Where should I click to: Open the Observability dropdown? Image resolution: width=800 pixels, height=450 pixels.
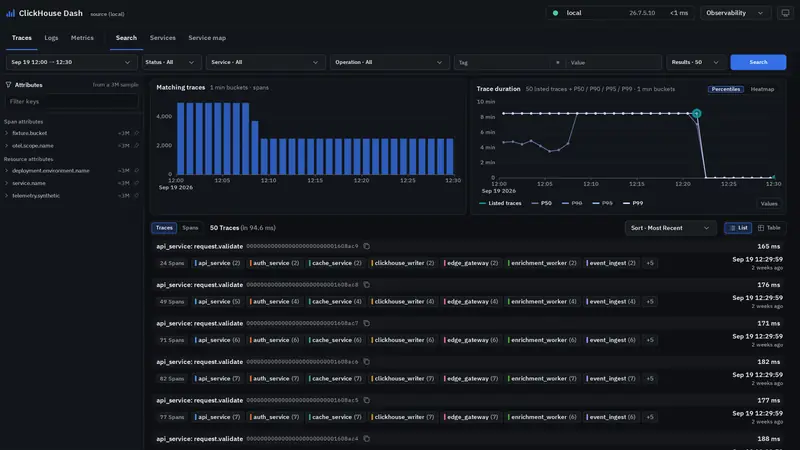coord(735,13)
